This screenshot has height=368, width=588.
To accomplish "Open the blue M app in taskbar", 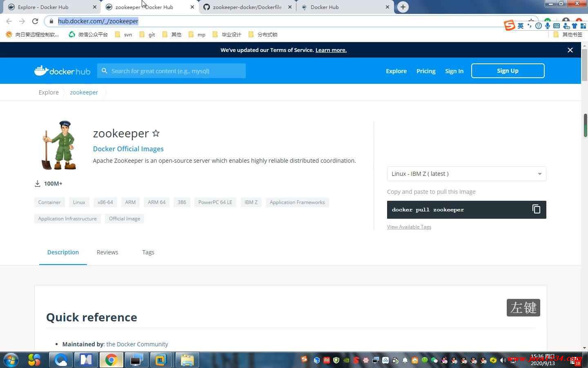I will [x=86, y=360].
